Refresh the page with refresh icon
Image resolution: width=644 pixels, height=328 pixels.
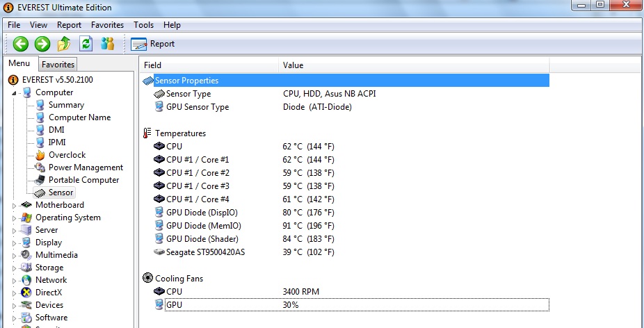(86, 44)
